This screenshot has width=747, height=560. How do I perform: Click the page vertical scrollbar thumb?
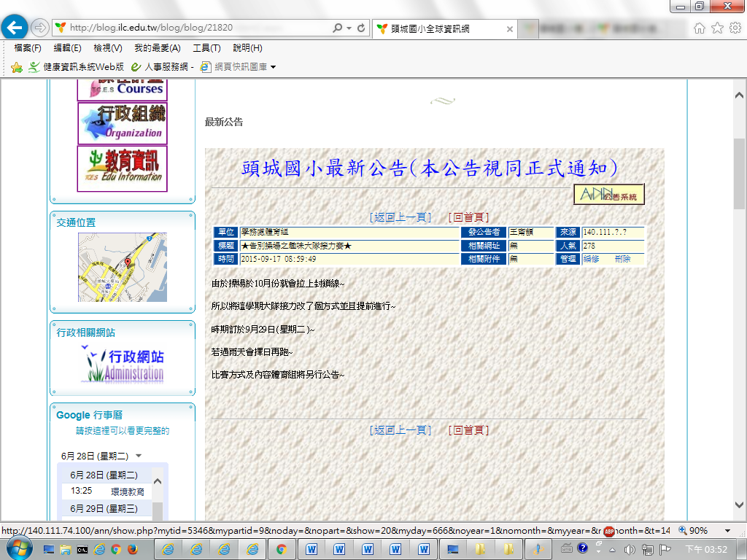pos(740,174)
